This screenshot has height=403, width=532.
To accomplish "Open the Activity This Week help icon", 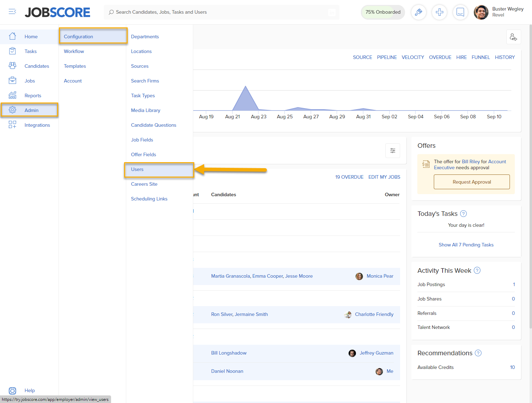I will (477, 270).
